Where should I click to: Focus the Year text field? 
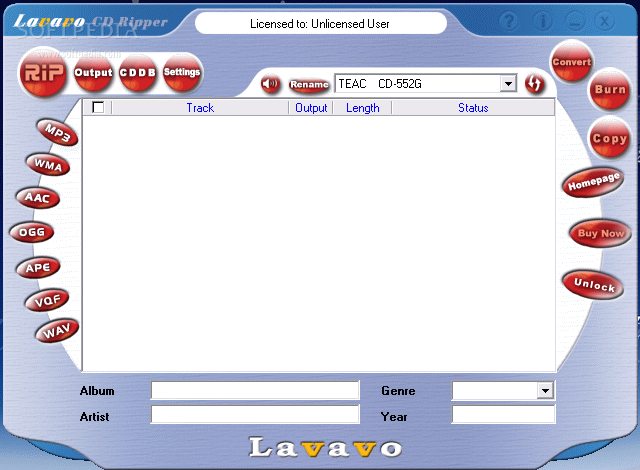tap(503, 415)
